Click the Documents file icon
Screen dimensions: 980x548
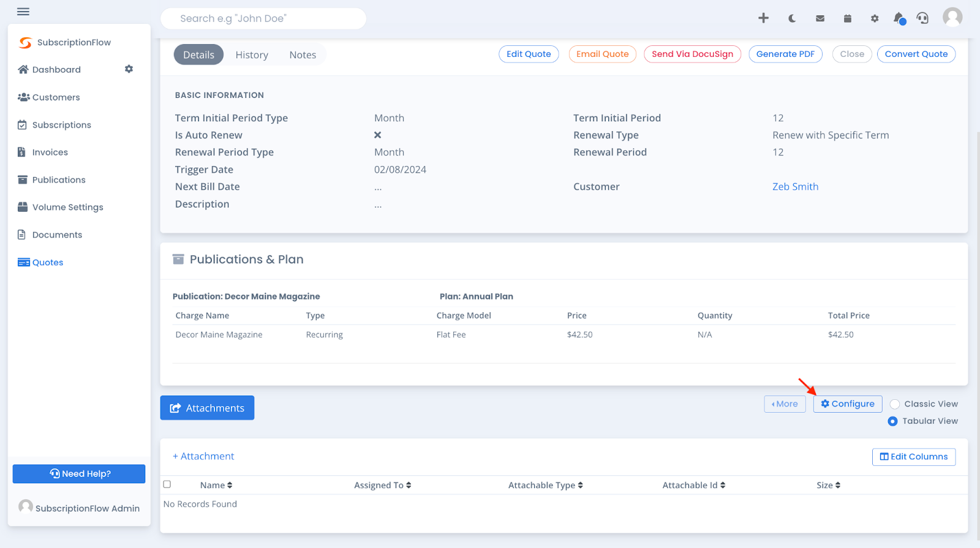(x=21, y=235)
